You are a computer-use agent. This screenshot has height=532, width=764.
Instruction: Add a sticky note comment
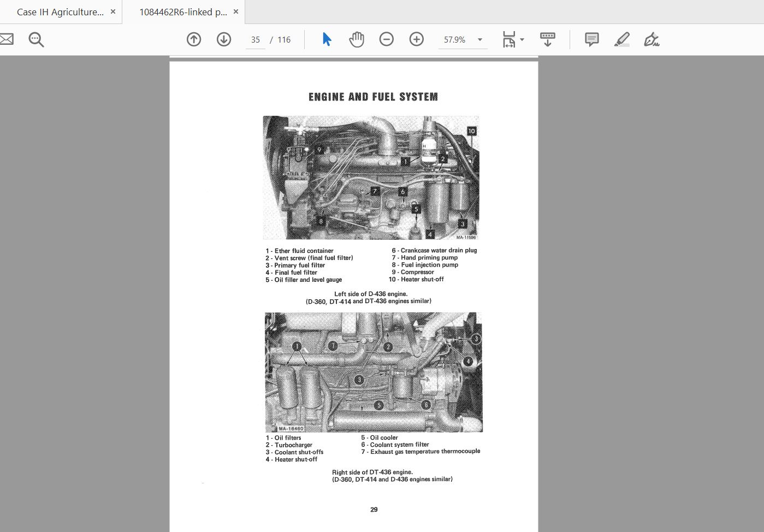coord(591,39)
